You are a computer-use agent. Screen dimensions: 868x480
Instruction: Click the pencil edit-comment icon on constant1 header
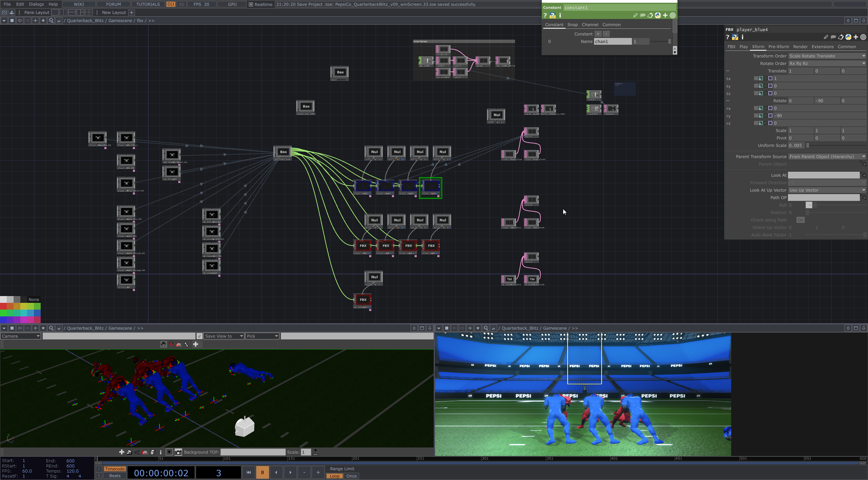click(x=636, y=16)
